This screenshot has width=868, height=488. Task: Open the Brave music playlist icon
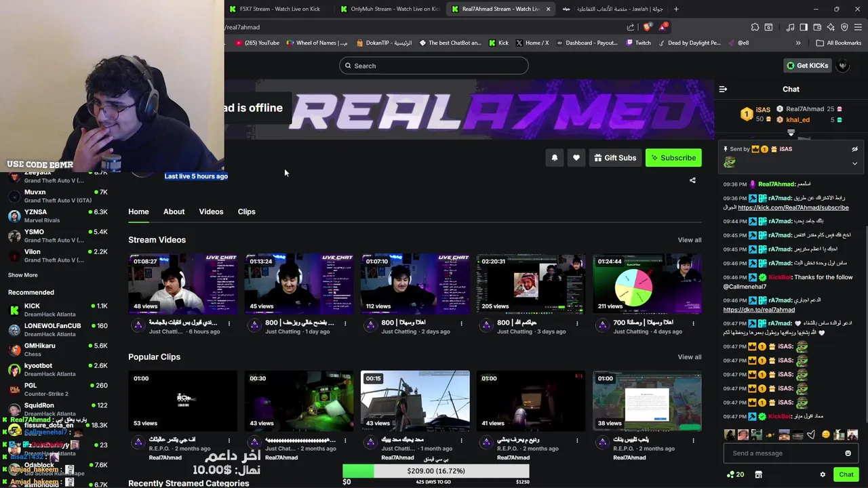tap(790, 27)
